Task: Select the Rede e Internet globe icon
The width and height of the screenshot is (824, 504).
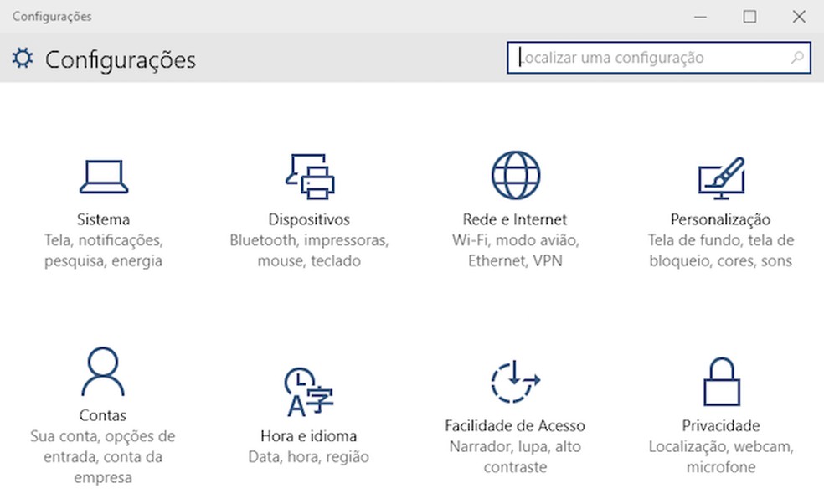Action: pos(514,175)
